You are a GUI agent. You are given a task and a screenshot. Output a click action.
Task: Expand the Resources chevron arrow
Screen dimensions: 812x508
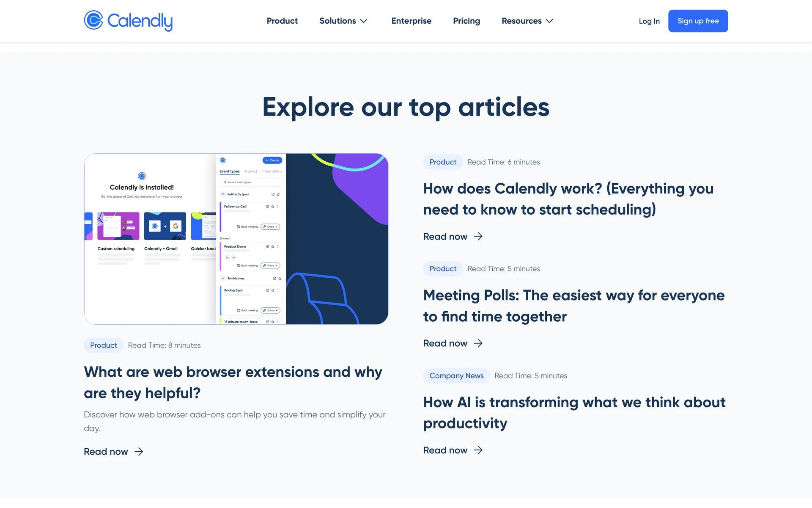(x=549, y=21)
